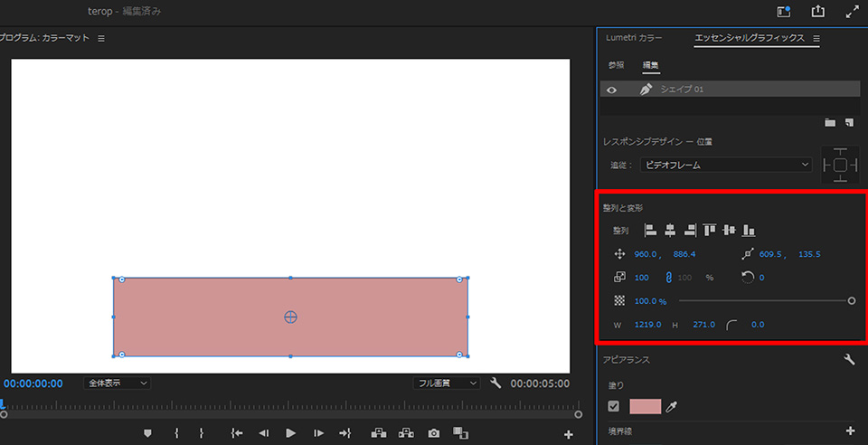This screenshot has height=445, width=868.
Task: Click opacity value 100.0 %
Action: click(650, 301)
